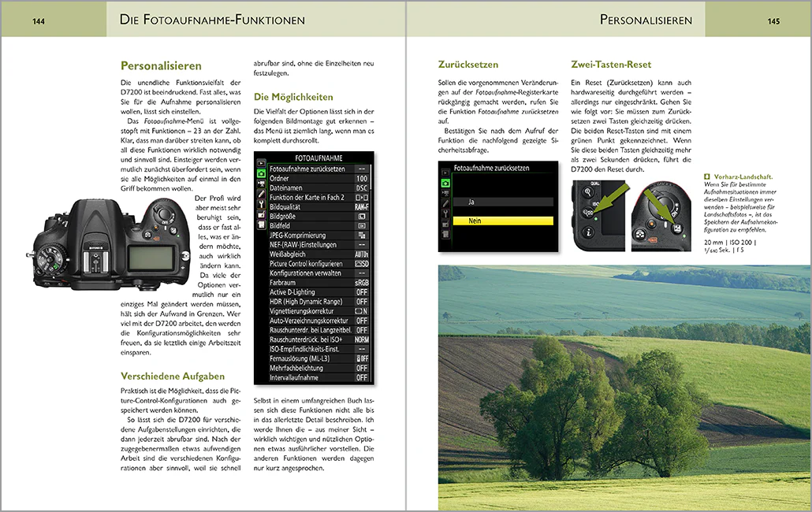Viewport: 812px width, 512px height.
Task: Click the metering button on the camera top photo
Action: coord(640,236)
